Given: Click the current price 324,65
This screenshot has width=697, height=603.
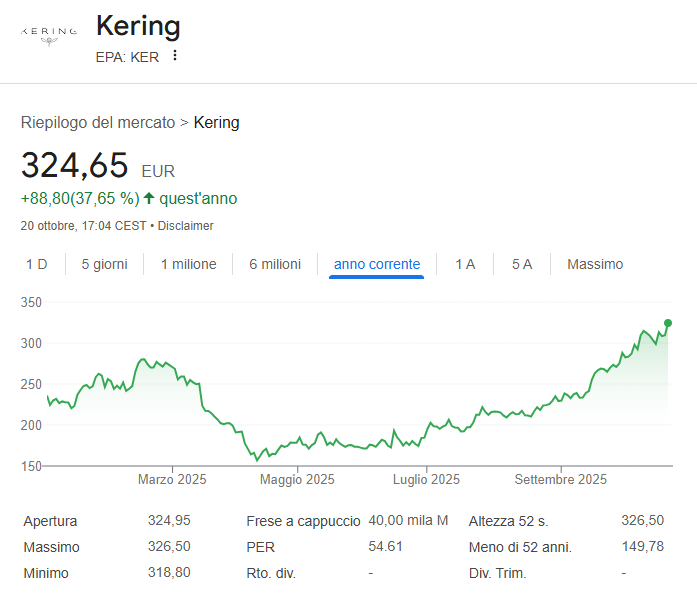Looking at the screenshot, I should (x=75, y=165).
